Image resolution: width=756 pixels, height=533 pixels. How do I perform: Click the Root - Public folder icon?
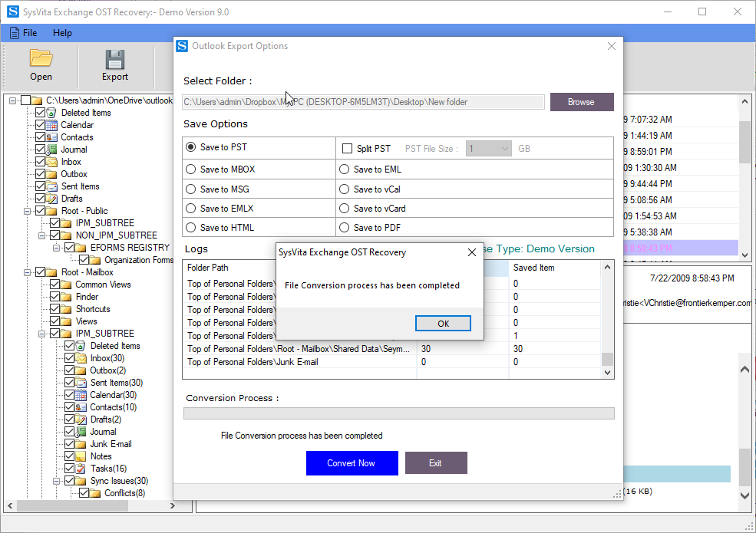pyautogui.click(x=51, y=211)
